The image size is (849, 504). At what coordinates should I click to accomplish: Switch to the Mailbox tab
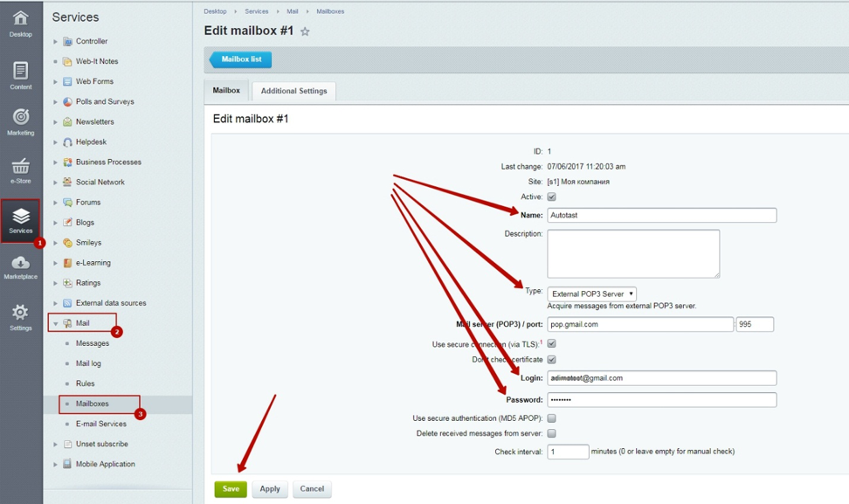click(226, 91)
